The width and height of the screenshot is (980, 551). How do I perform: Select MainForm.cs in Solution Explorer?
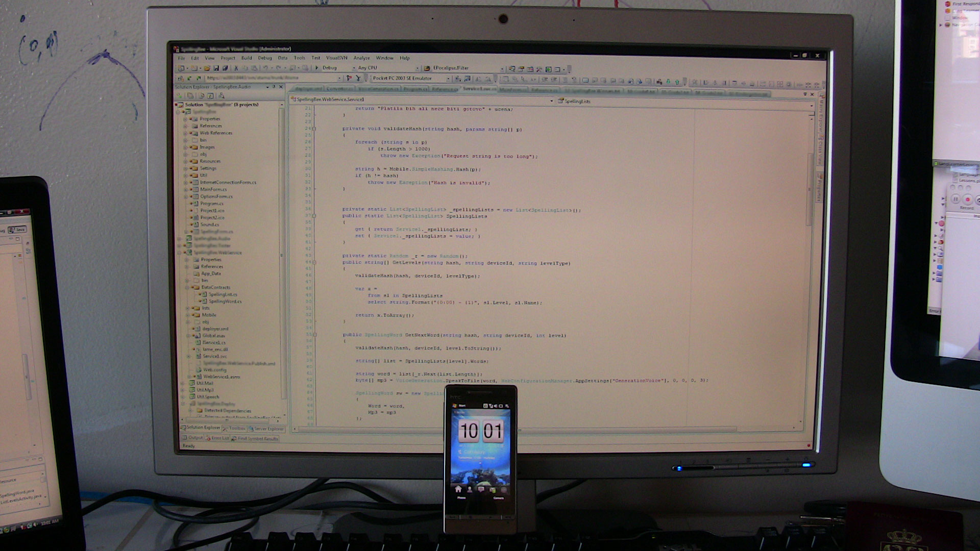coord(213,189)
